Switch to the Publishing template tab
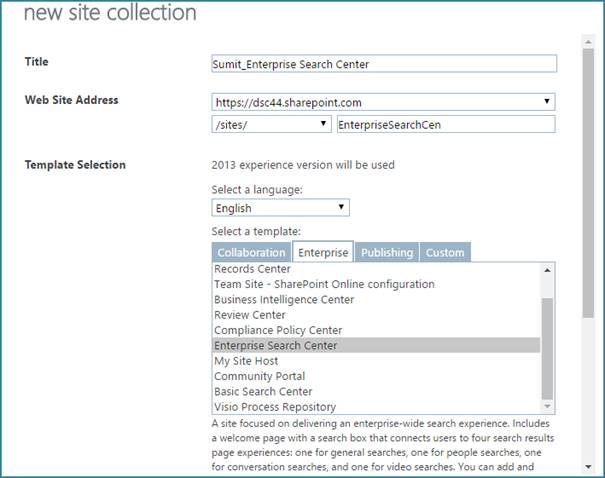Viewport: 605px width, 478px height. 387,252
